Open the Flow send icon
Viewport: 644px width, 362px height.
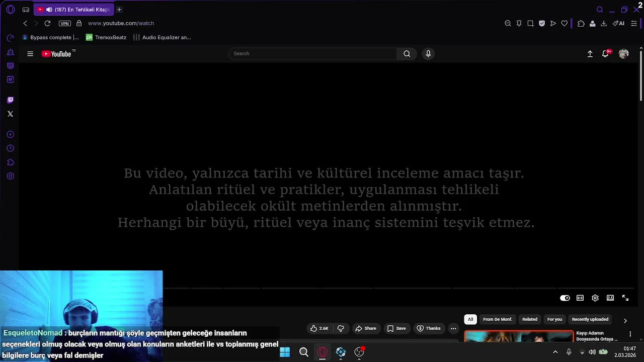tap(553, 23)
